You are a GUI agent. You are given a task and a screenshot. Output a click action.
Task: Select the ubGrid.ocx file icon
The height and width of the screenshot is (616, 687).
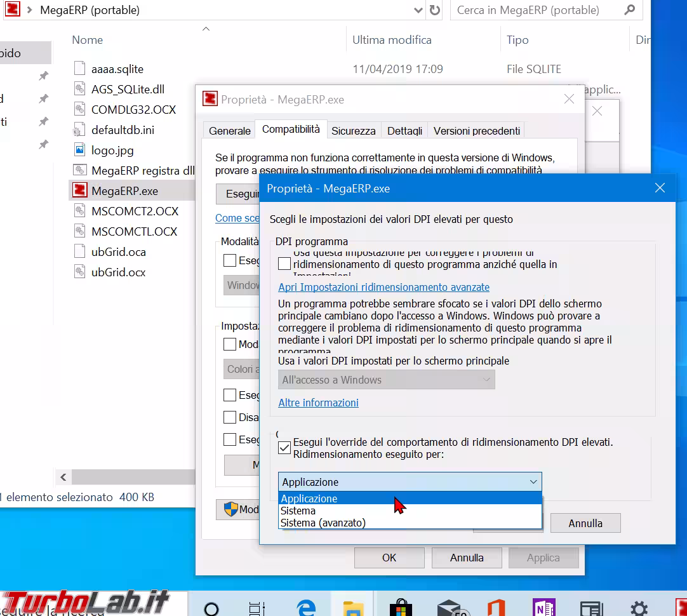[x=80, y=272]
